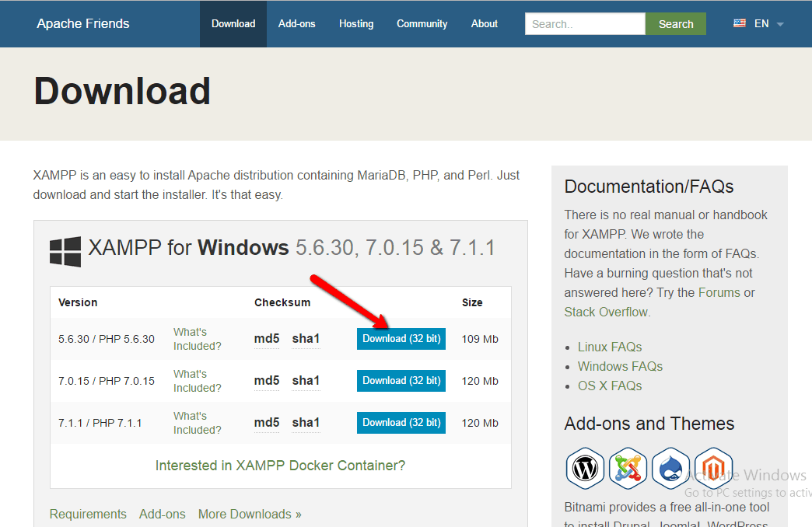Click sha1 checksum for 5.6.30
Viewport: 812px width, 527px height.
tap(306, 339)
